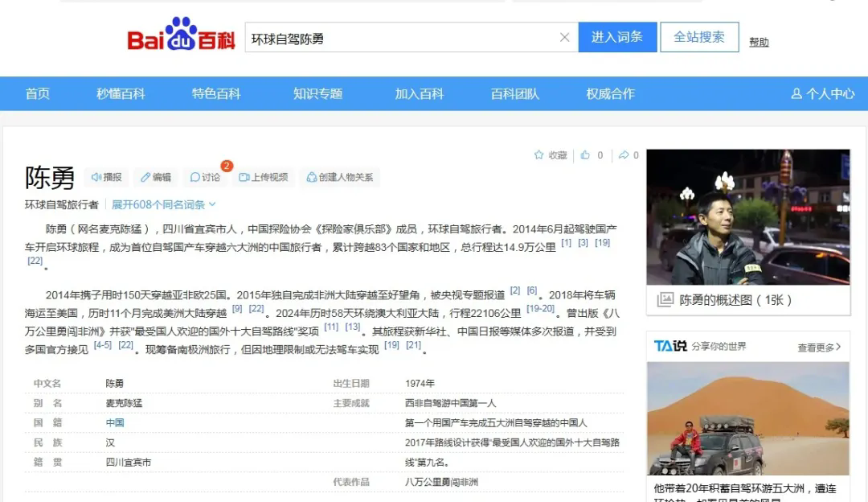Click the 上传视频 upload video button
The width and height of the screenshot is (868, 502).
tap(264, 177)
